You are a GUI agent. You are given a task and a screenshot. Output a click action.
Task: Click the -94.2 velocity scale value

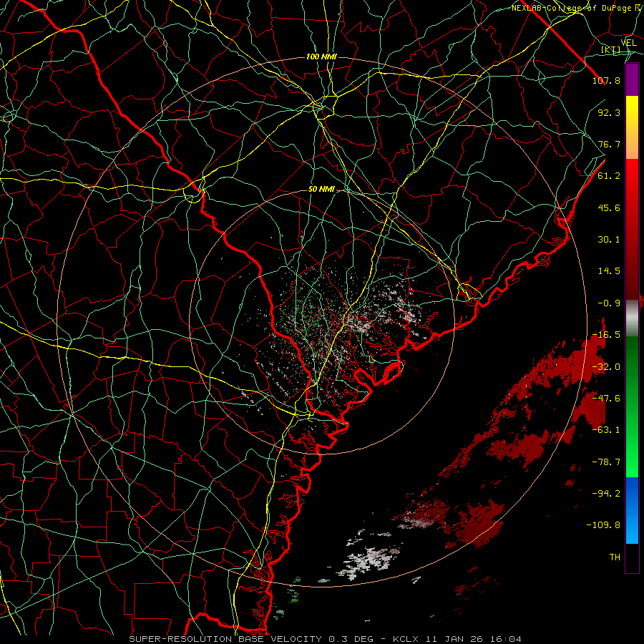(x=606, y=494)
